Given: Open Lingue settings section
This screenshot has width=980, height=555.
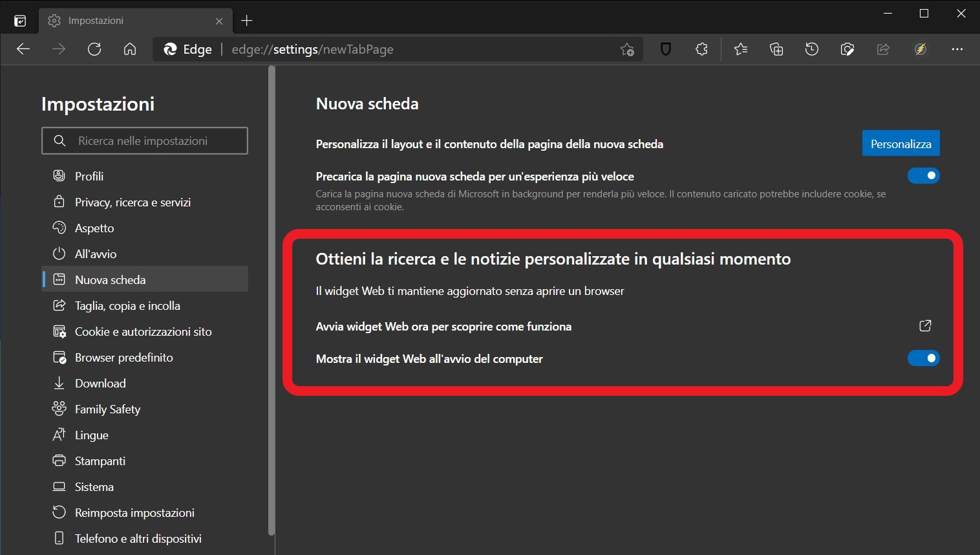Looking at the screenshot, I should [x=145, y=435].
